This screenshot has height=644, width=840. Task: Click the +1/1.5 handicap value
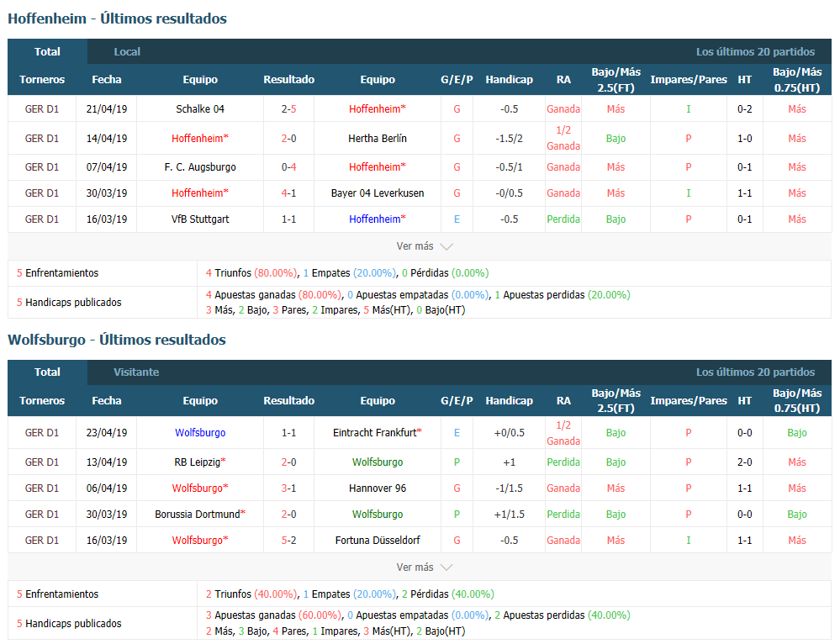509,515
